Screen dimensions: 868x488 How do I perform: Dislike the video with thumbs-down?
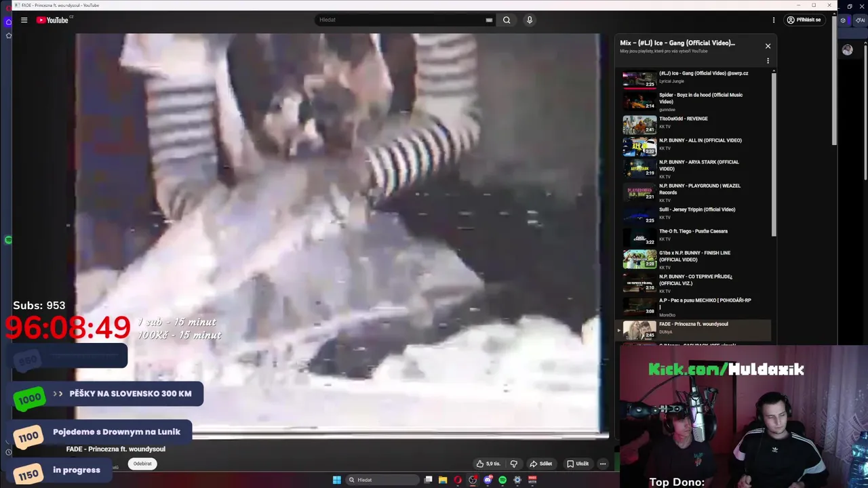coord(513,464)
